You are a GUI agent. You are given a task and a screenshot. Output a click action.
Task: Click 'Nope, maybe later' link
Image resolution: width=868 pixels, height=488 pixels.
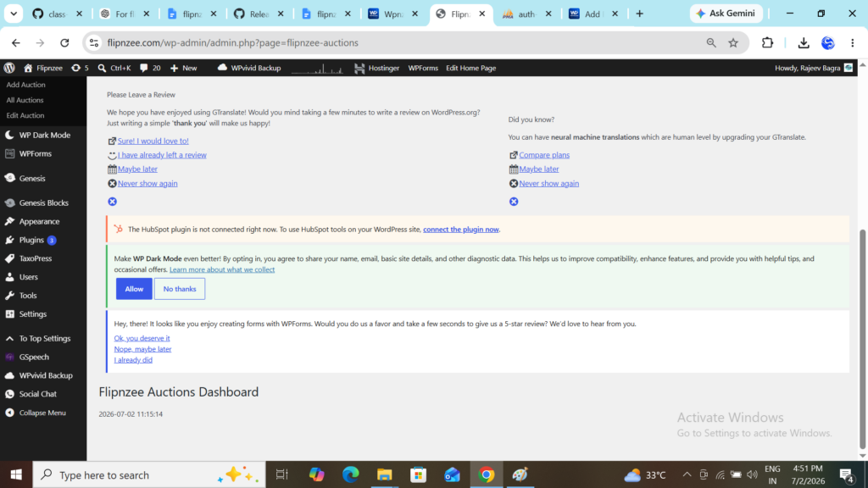click(x=142, y=349)
